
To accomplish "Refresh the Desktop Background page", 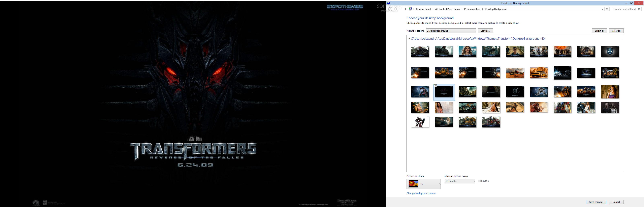I will tap(607, 9).
